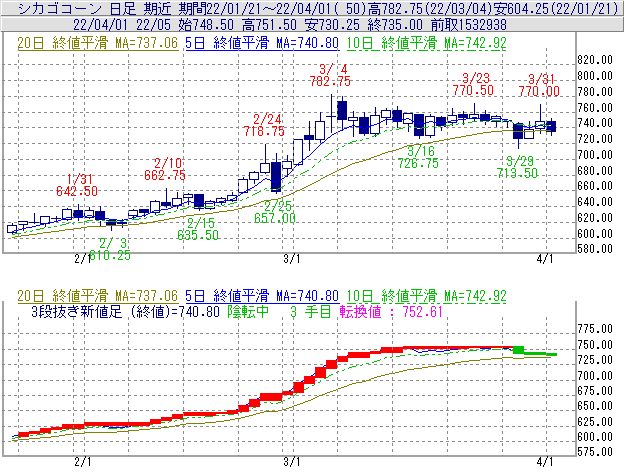624x475 pixels.
Task: Click the 820.00 axis value on upper chart
Action: [595, 60]
